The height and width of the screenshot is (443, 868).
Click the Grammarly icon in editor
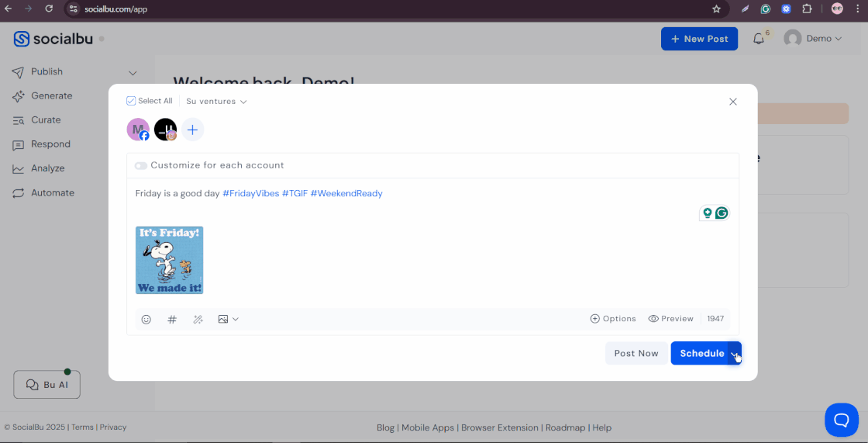tap(722, 213)
